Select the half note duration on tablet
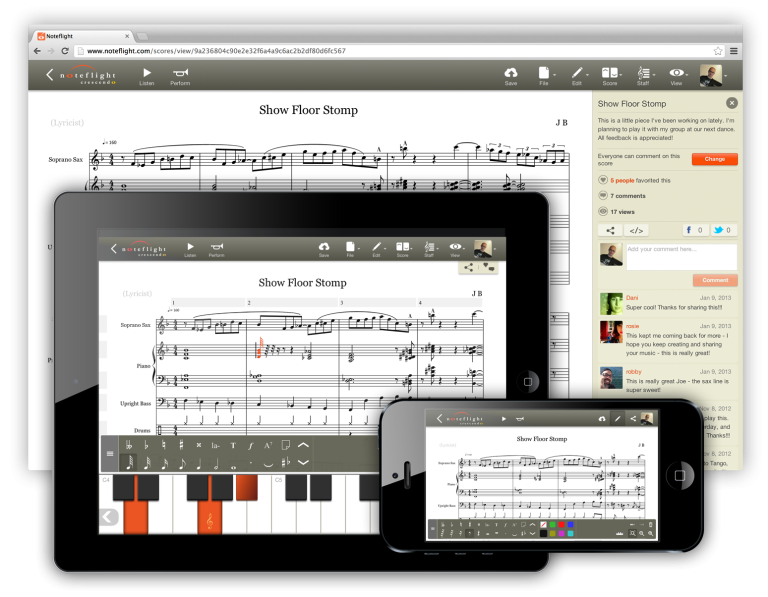Image resolution: width=768 pixels, height=597 pixels. point(216,463)
